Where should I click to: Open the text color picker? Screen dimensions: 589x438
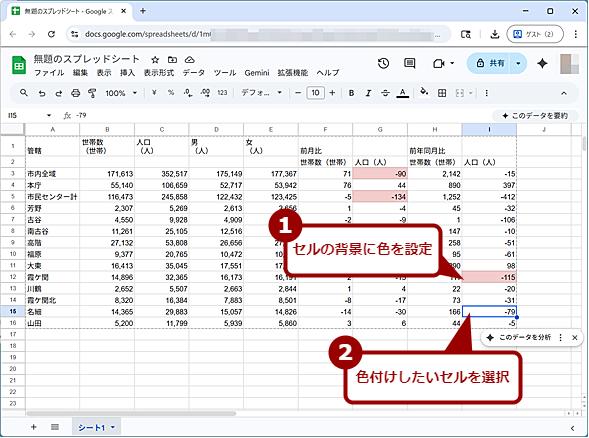402,93
